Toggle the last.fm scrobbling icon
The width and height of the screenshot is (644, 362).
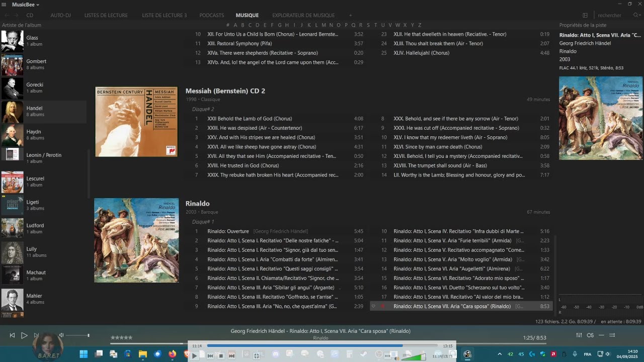(x=590, y=335)
